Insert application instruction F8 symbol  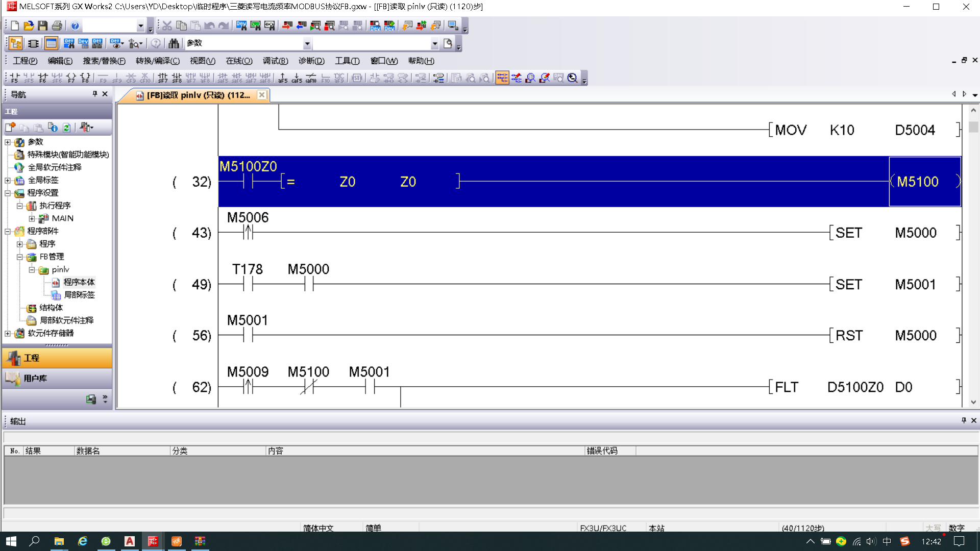pyautogui.click(x=85, y=78)
